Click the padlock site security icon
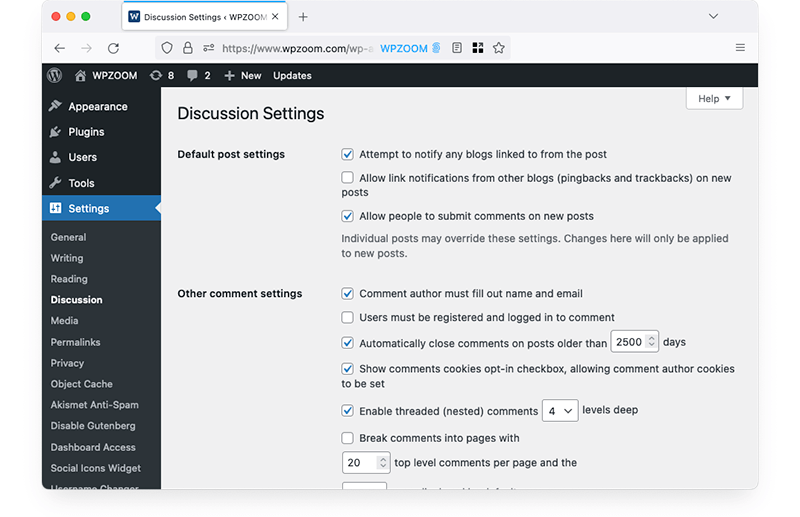Viewport: 800px width, 517px height. click(x=188, y=48)
